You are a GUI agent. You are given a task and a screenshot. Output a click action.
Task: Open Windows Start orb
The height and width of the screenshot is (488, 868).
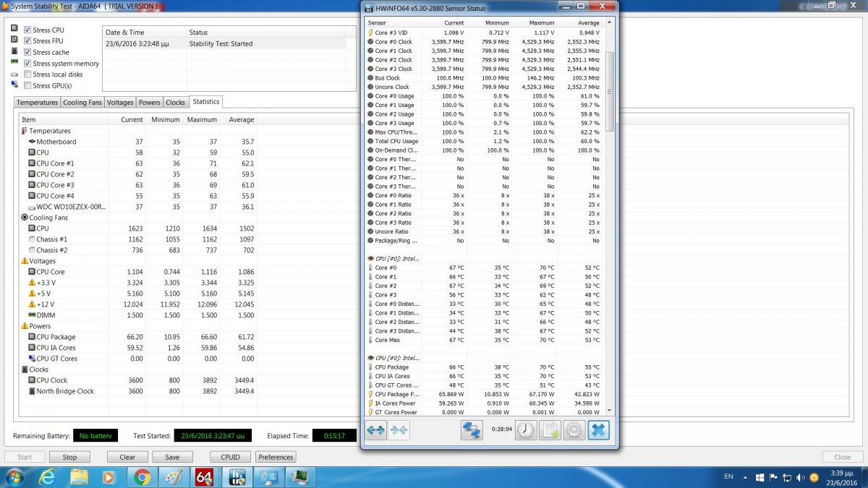(x=14, y=477)
